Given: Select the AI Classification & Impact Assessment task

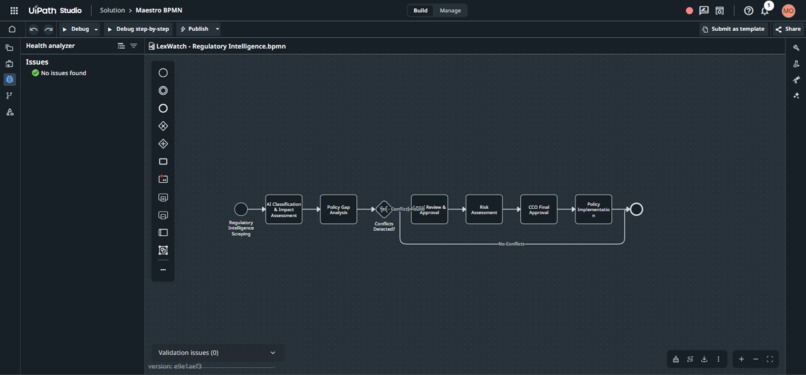Looking at the screenshot, I should click(284, 209).
